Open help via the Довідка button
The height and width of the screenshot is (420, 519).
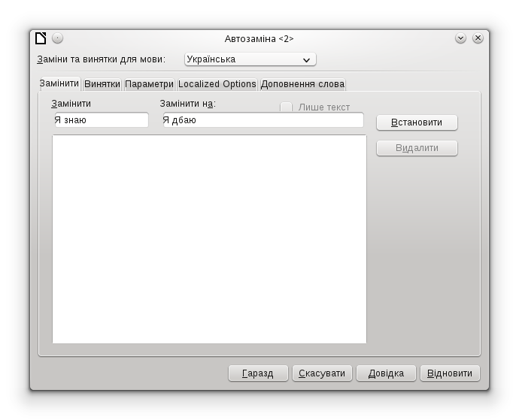[386, 373]
